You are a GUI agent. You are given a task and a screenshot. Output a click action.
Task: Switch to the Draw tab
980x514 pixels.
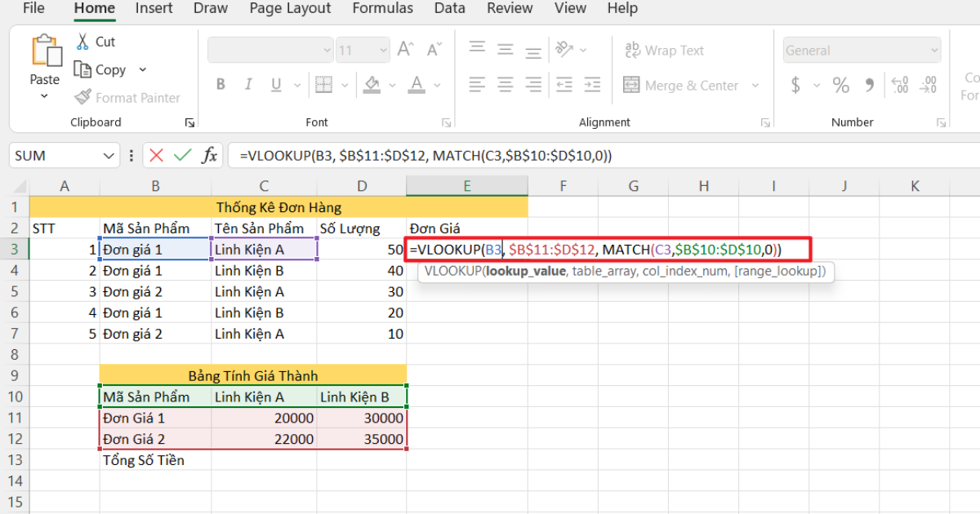(x=211, y=9)
